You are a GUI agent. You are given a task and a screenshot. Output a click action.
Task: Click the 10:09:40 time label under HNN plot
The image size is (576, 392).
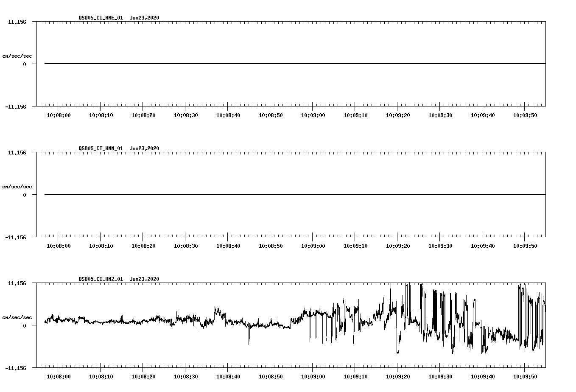(483, 246)
